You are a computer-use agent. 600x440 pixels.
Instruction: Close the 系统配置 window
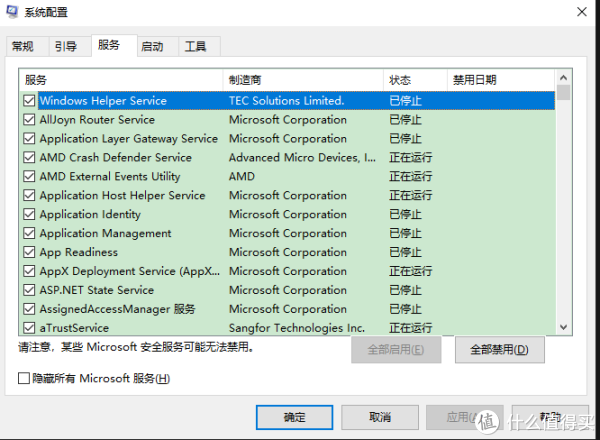point(579,11)
